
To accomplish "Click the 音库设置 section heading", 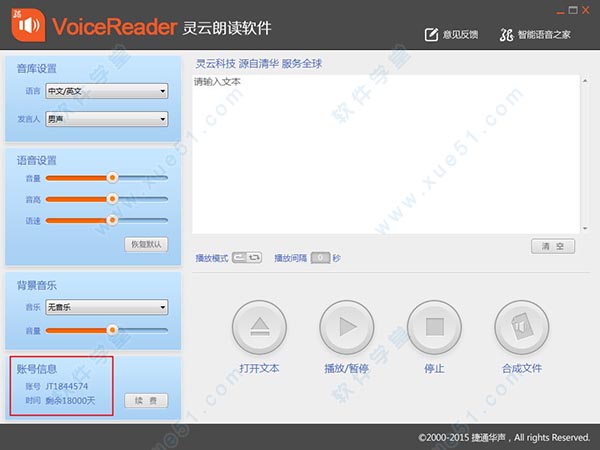I will 37,68.
